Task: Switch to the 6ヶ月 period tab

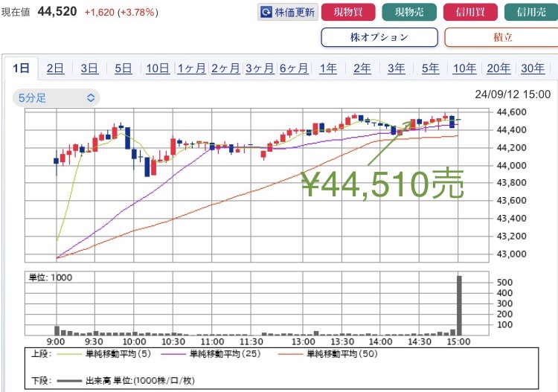Action: click(294, 68)
